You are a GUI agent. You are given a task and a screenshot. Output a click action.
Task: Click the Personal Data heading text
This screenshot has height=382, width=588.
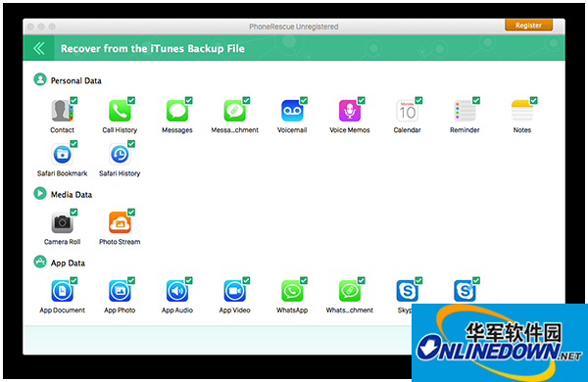pyautogui.click(x=76, y=80)
